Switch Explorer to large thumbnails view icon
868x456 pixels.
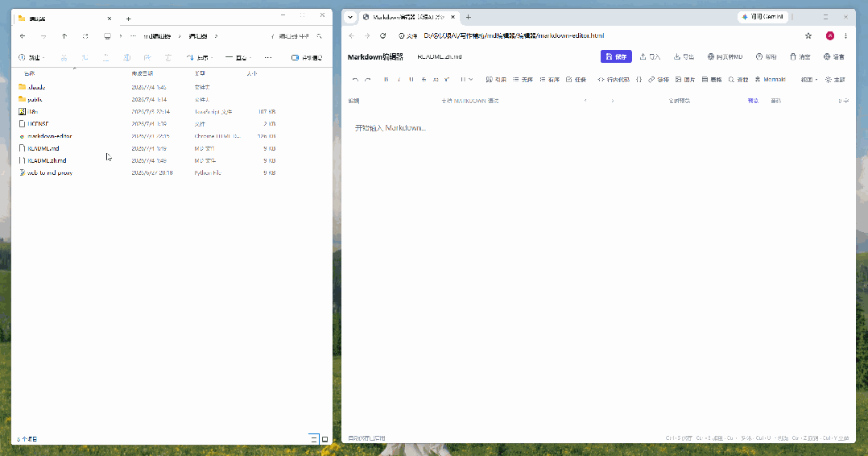(325, 439)
